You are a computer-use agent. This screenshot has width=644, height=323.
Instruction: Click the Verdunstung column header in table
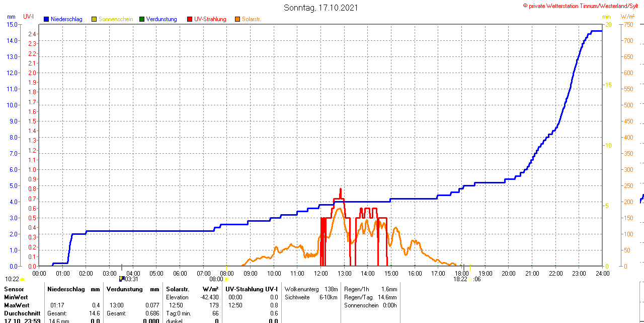point(124,289)
